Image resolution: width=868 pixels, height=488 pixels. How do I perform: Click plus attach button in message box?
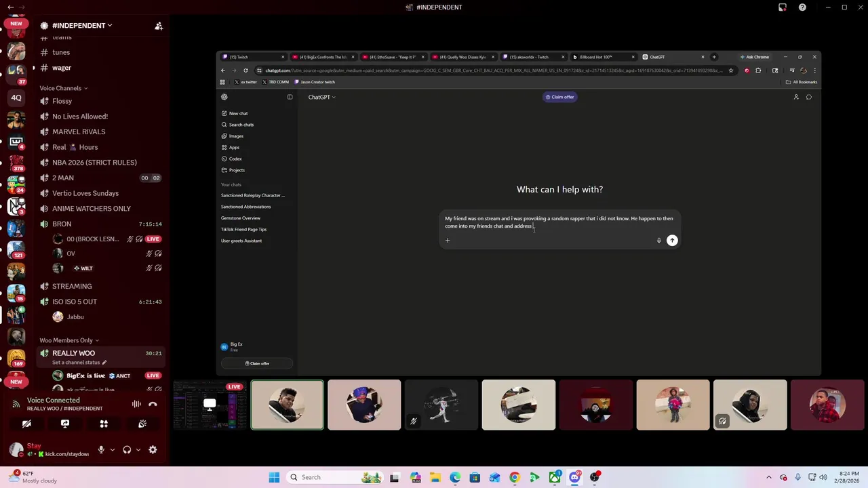click(448, 240)
